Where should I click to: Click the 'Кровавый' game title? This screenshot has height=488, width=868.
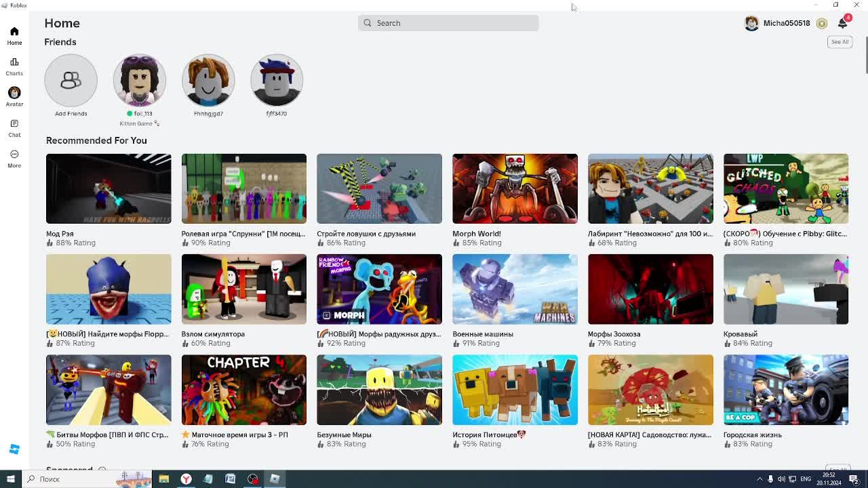(x=741, y=334)
